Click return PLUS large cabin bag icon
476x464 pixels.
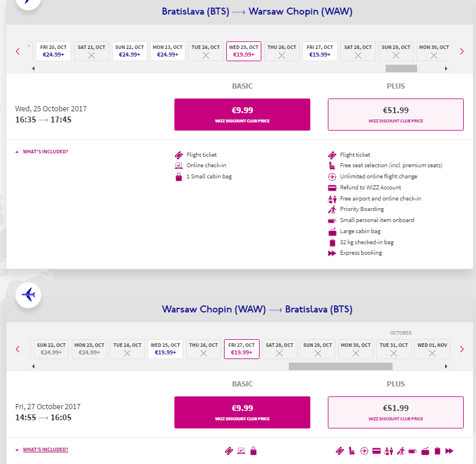pyautogui.click(x=425, y=451)
